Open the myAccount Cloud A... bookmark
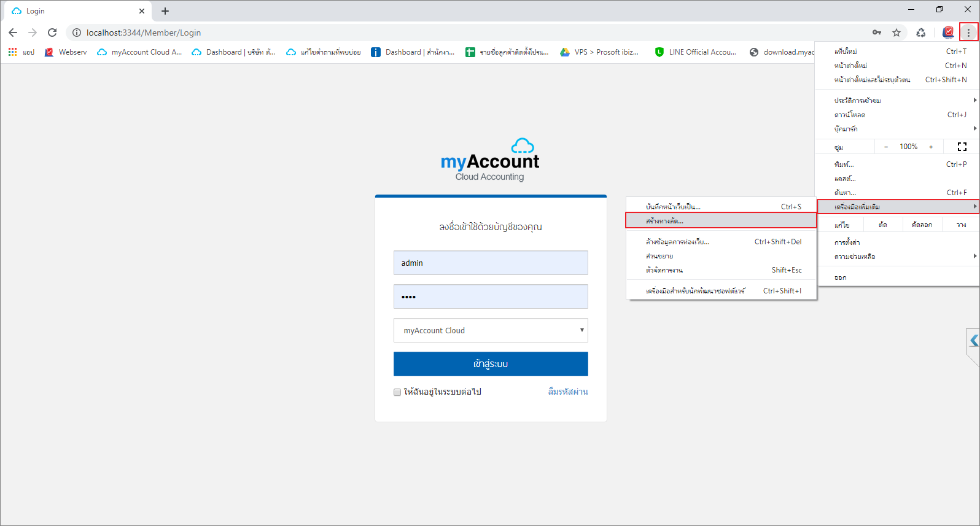This screenshot has width=980, height=526. tap(140, 52)
